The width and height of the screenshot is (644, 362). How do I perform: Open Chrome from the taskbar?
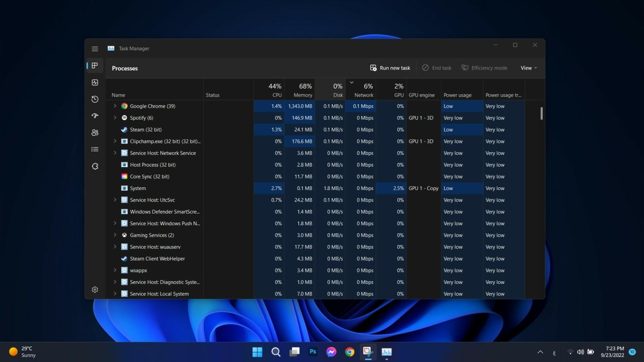(350, 352)
